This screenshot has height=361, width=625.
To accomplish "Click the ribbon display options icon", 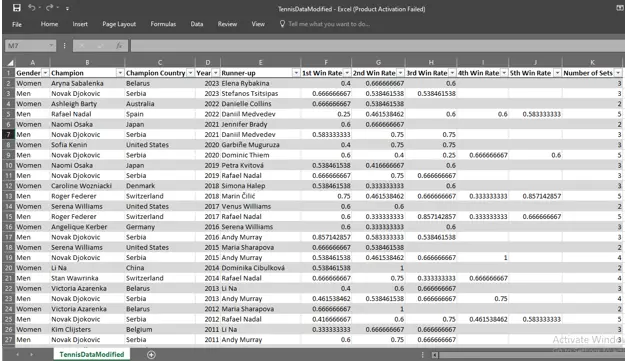I will (619, 8).
